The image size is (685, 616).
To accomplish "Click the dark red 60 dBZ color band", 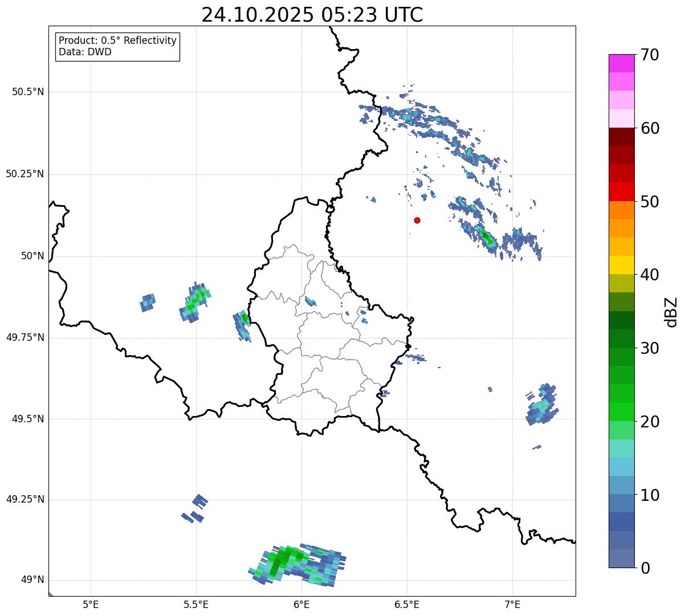I will [x=622, y=137].
